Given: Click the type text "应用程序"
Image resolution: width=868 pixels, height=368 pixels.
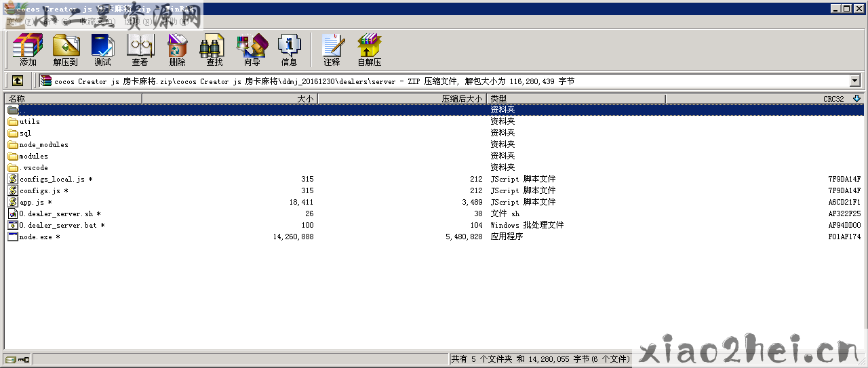Looking at the screenshot, I should pos(507,237).
